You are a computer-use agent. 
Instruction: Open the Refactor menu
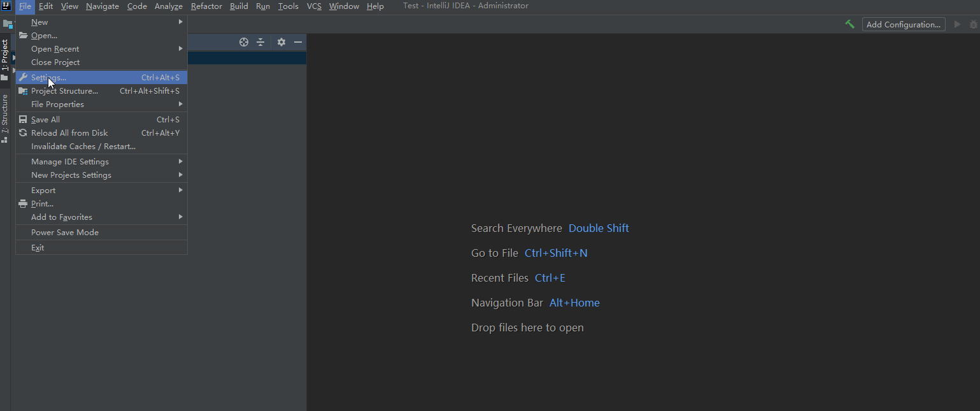pos(206,6)
